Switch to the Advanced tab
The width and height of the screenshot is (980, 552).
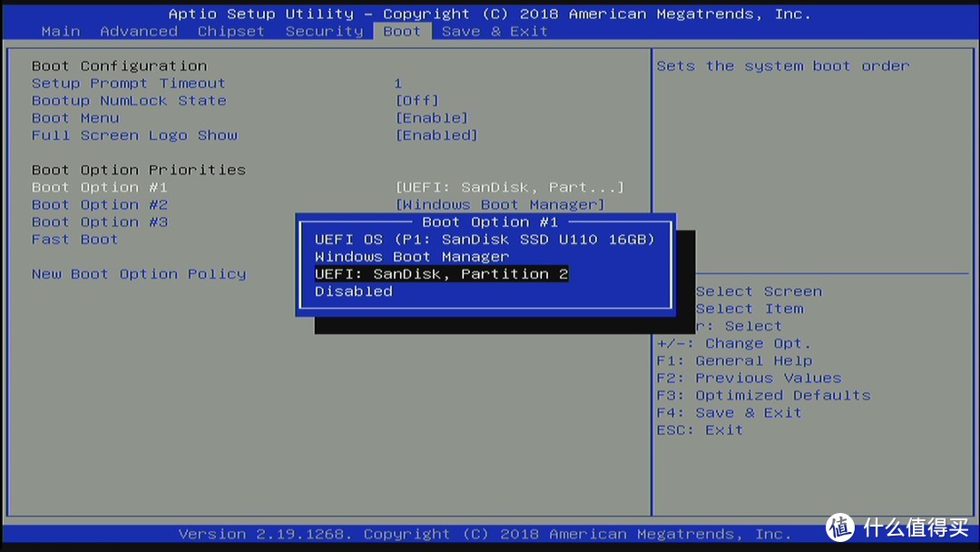(139, 31)
